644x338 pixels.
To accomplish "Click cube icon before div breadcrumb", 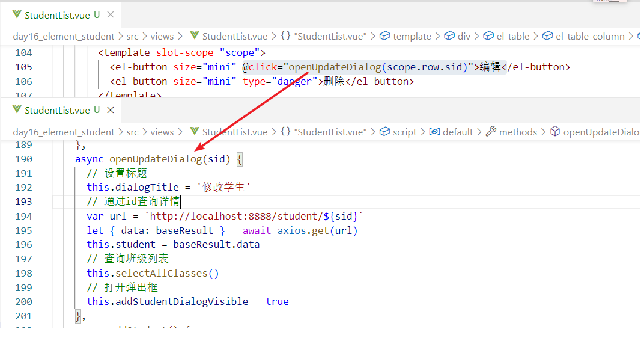I will tap(449, 36).
